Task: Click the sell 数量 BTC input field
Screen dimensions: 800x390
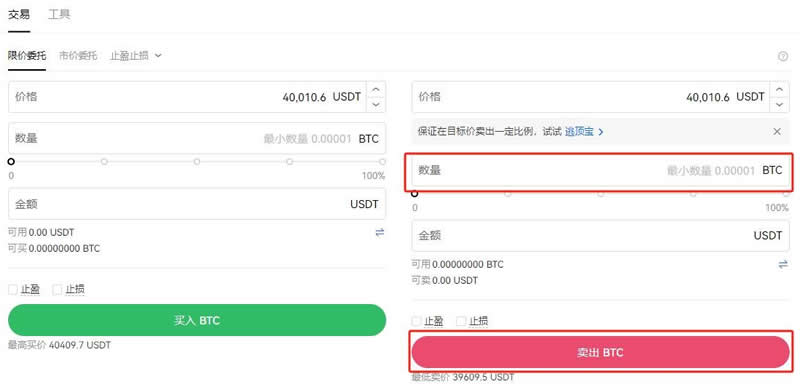Action: click(x=600, y=170)
